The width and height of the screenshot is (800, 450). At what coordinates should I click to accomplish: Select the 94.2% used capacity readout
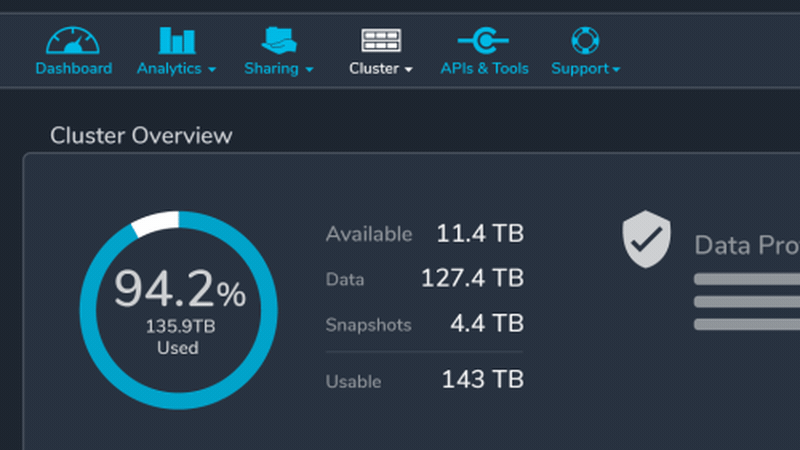point(178,291)
